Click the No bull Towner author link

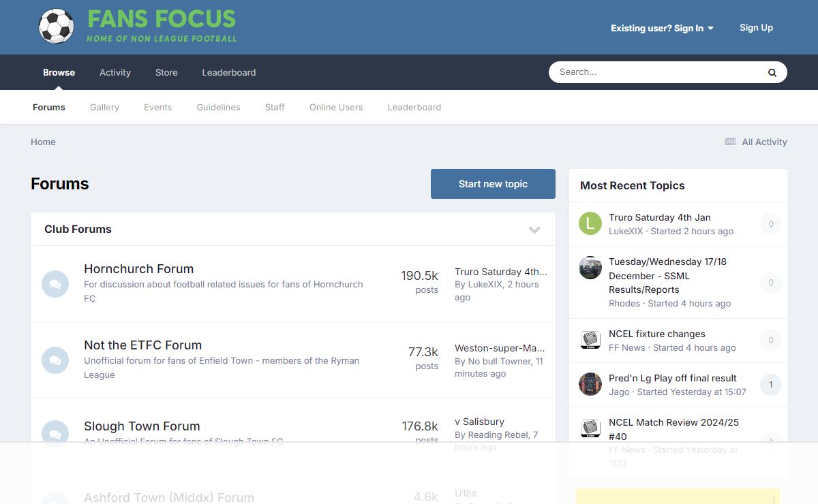click(x=500, y=361)
